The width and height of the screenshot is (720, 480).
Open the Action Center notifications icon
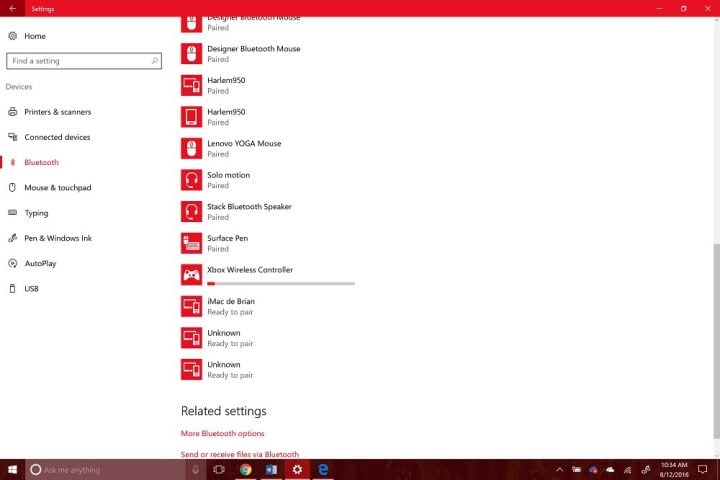703,469
